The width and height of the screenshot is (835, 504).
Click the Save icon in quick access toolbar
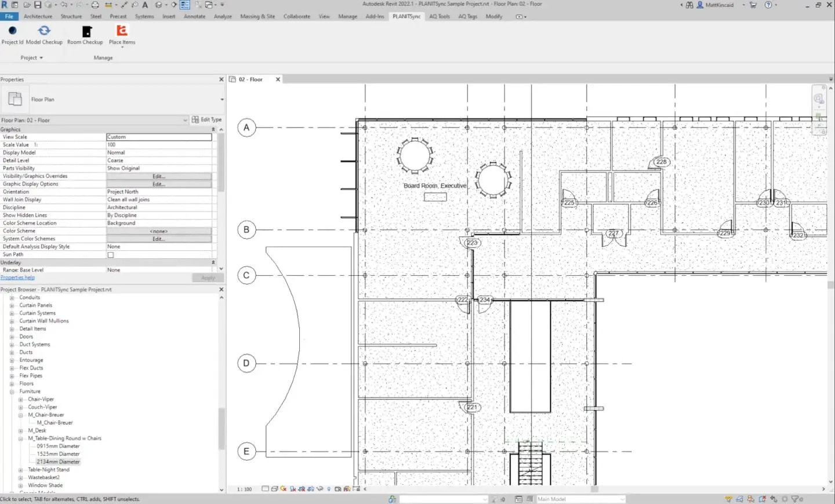point(38,5)
